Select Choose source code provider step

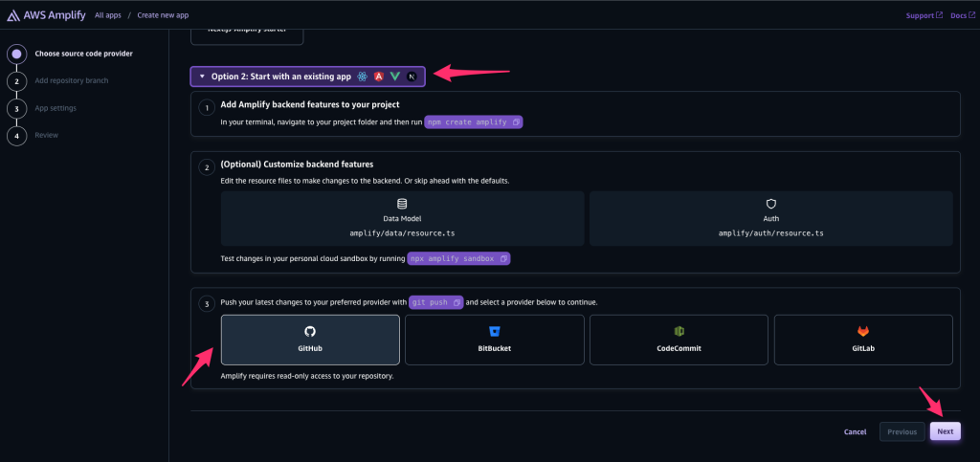[x=84, y=54]
